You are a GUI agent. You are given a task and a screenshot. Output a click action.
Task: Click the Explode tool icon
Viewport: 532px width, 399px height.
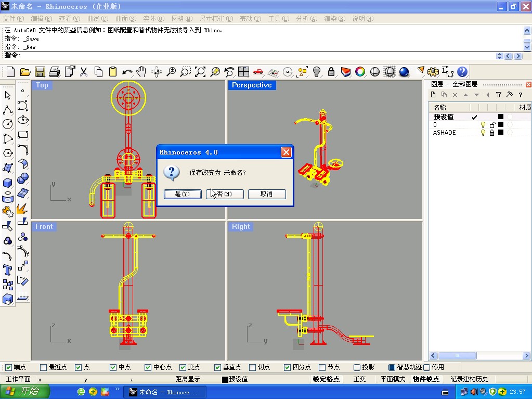(22, 209)
